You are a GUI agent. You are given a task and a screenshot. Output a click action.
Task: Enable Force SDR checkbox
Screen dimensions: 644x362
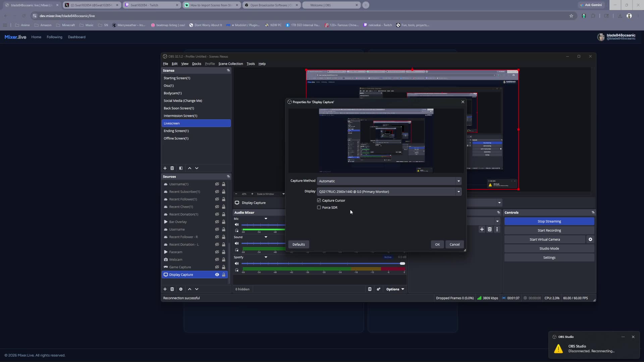click(319, 207)
